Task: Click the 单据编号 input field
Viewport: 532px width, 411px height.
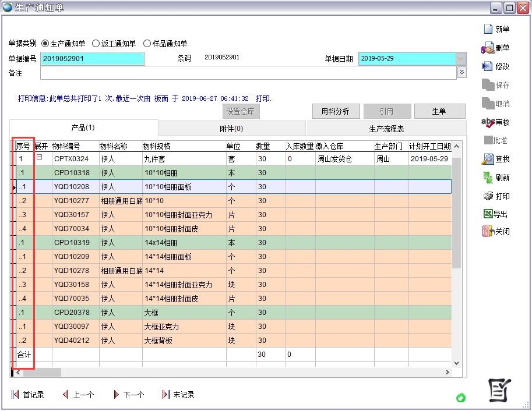Action: point(92,59)
